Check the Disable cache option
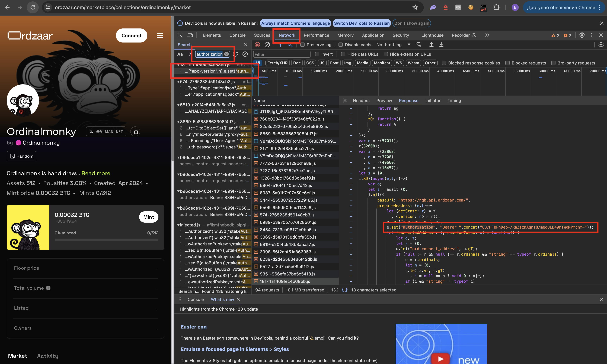 [341, 45]
